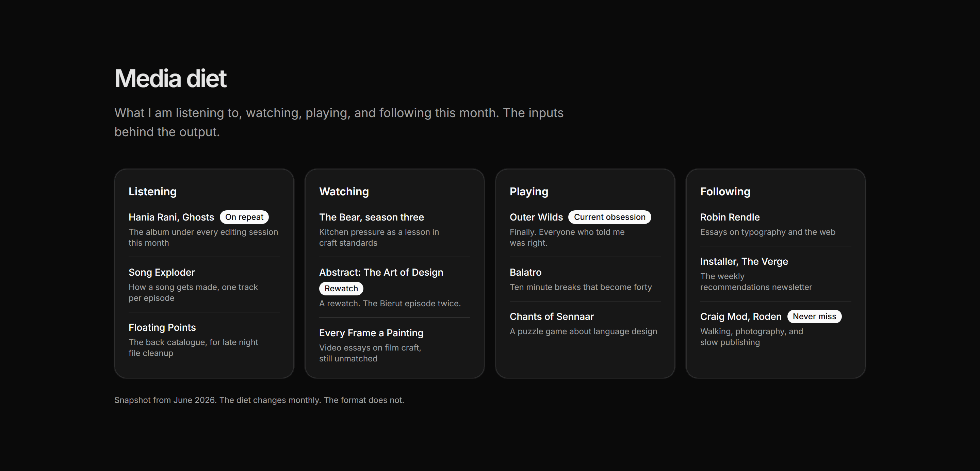Click the Current obsession badge

[x=610, y=217]
